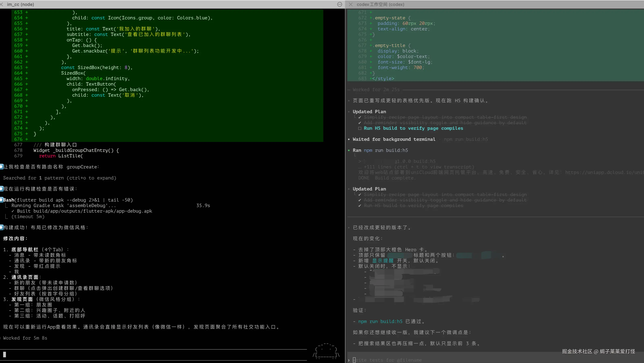Select the codex 工作空间 (codex) tab
The image size is (644, 363).
pos(380,4)
